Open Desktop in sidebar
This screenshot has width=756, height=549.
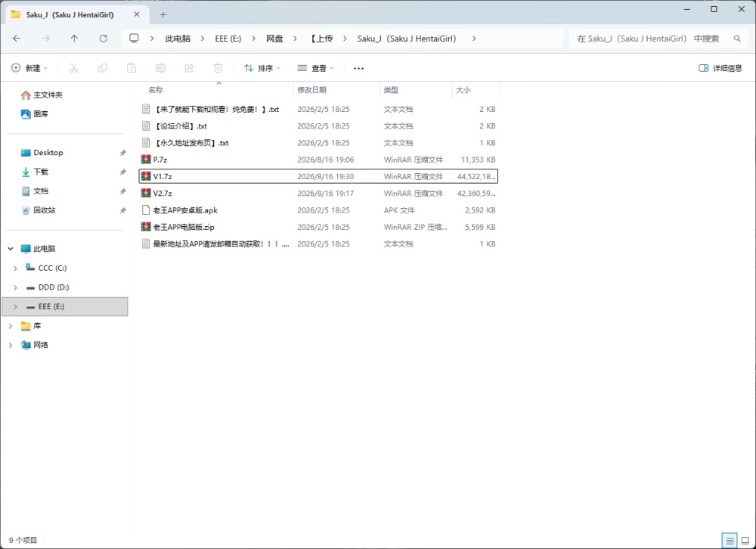pyautogui.click(x=42, y=153)
